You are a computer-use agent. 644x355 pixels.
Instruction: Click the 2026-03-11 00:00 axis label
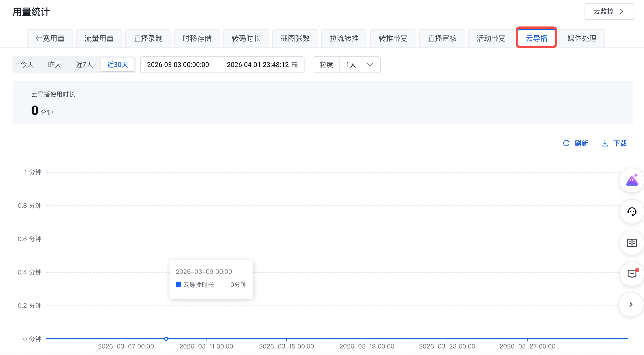[206, 346]
